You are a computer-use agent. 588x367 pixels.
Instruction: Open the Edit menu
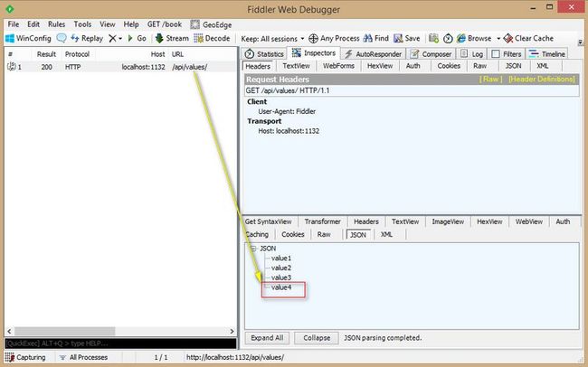[33, 24]
